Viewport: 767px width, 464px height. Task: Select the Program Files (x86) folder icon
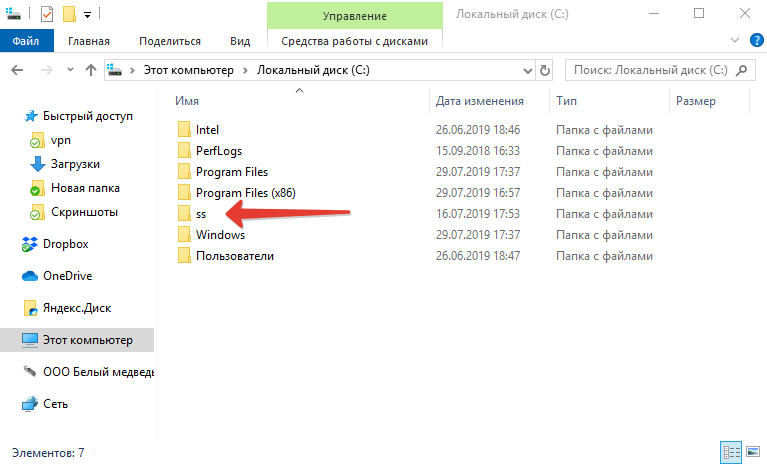184,193
